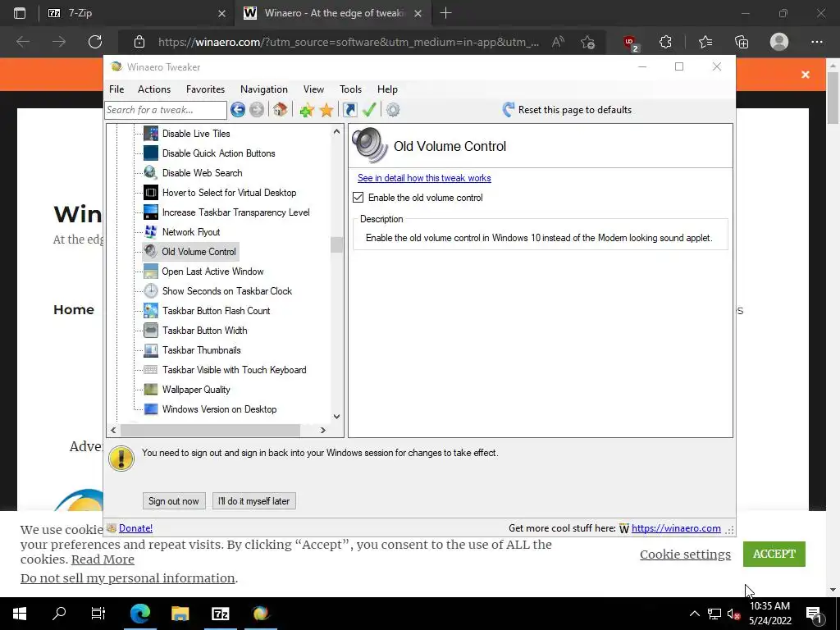The width and height of the screenshot is (840, 630).
Task: Open Edge extensions puzzle icon
Action: (665, 42)
